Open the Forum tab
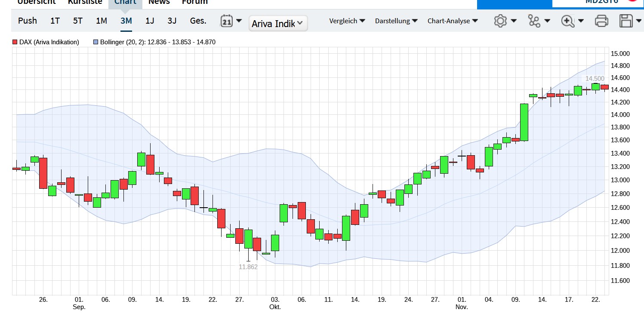Image resolution: width=644 pixels, height=316 pixels. [194, 2]
